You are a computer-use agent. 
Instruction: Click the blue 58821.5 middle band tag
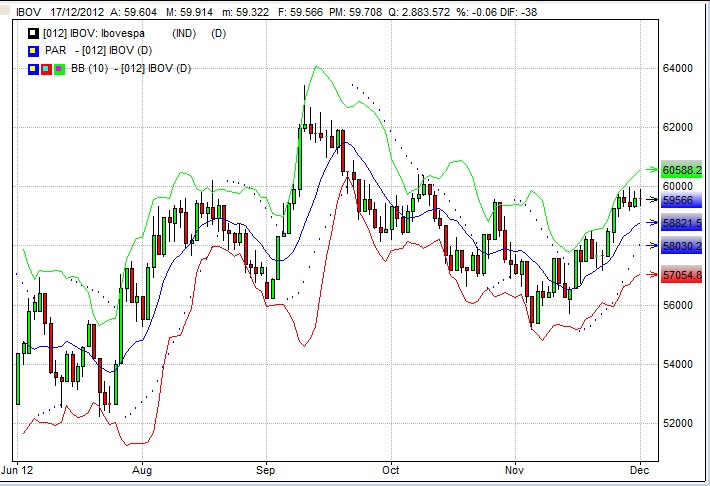(x=682, y=223)
